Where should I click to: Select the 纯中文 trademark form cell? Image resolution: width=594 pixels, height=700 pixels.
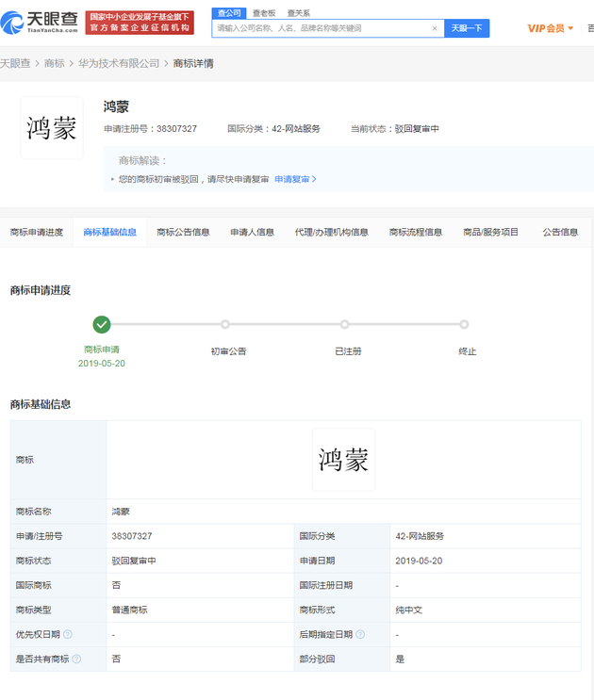tap(408, 610)
